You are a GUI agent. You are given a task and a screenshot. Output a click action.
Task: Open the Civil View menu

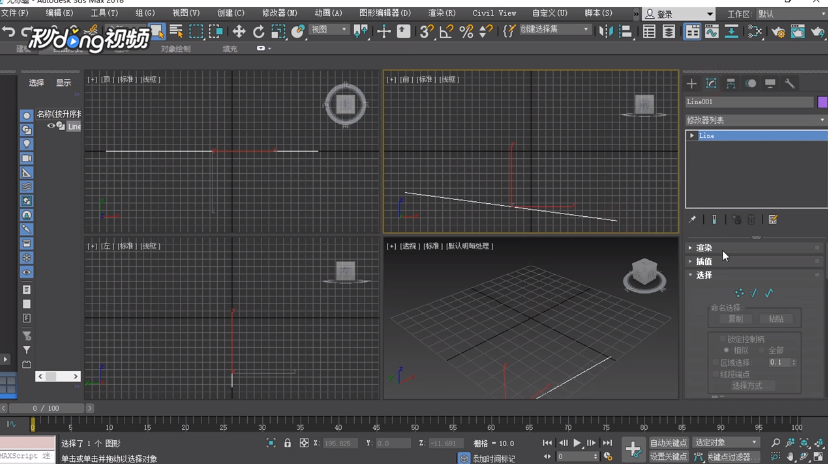pos(494,13)
